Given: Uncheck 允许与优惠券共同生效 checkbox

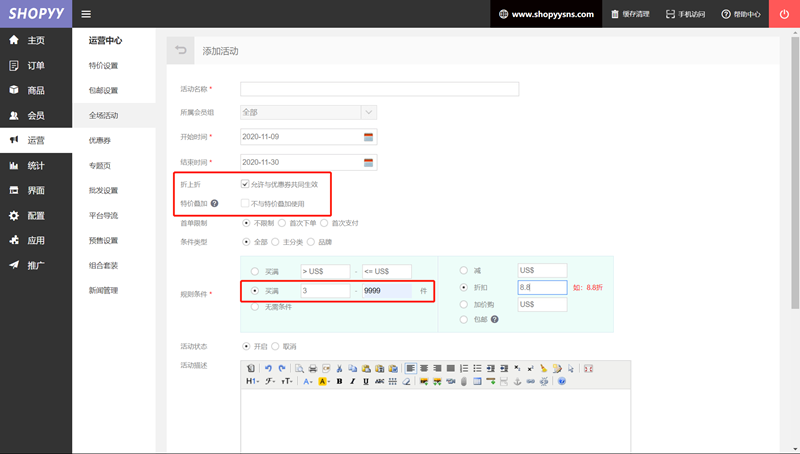Looking at the screenshot, I should click(x=245, y=184).
